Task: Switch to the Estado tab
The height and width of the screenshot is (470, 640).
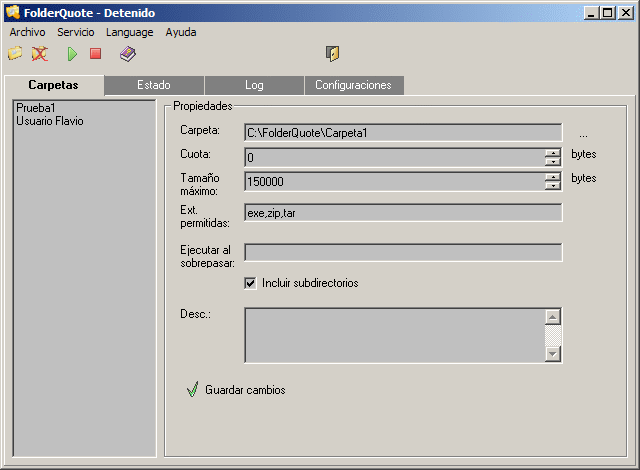Action: (154, 85)
